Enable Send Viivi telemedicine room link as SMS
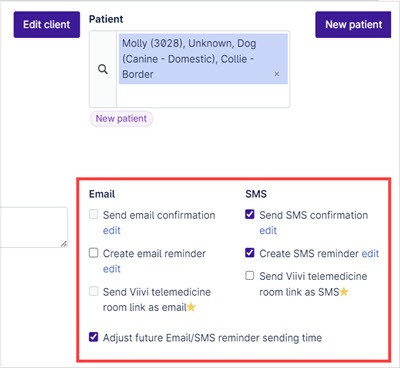 click(250, 276)
